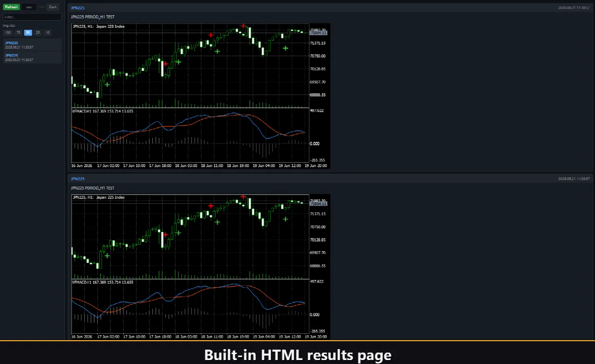Click the VFMACD indicator label in second chart

103,282
